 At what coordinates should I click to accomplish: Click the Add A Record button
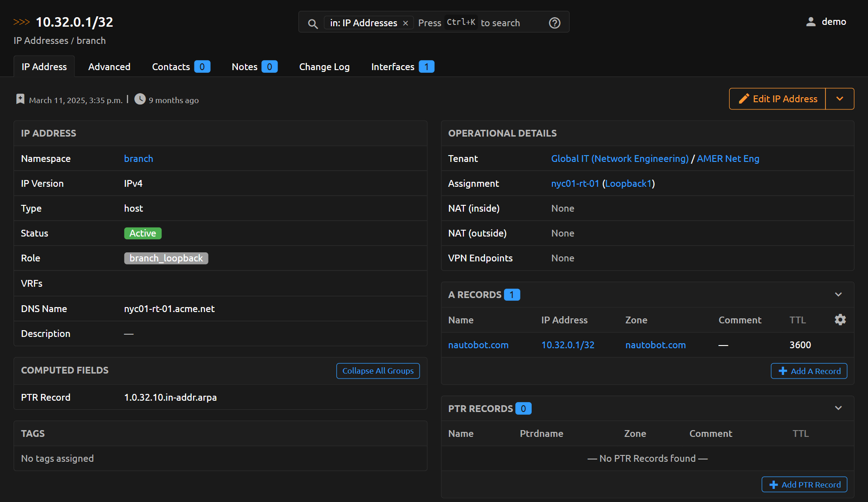[x=808, y=371]
